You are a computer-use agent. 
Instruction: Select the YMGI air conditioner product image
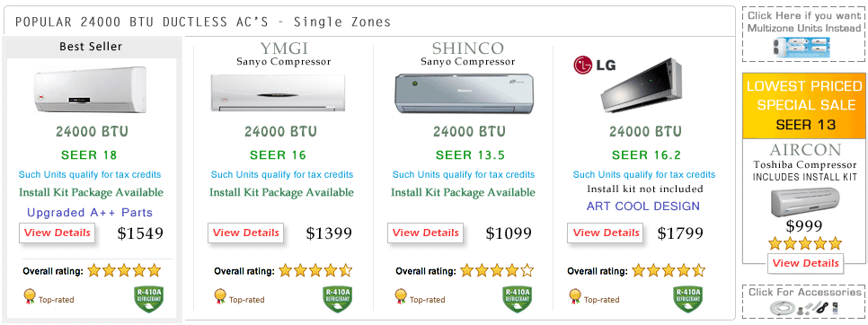pos(278,93)
